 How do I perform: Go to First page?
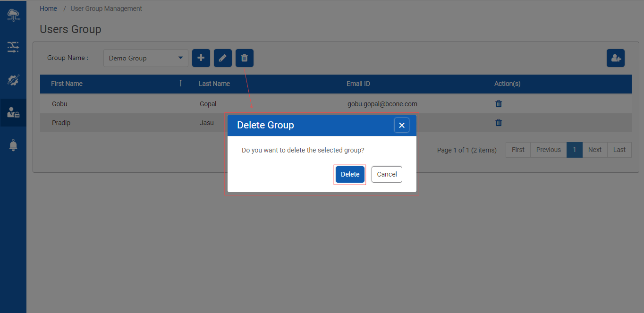point(518,150)
